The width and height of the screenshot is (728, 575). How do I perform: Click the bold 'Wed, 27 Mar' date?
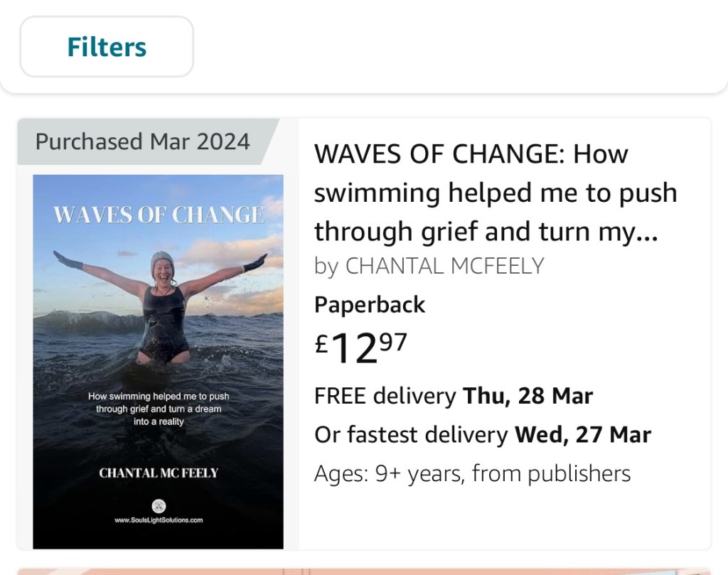[x=583, y=434]
